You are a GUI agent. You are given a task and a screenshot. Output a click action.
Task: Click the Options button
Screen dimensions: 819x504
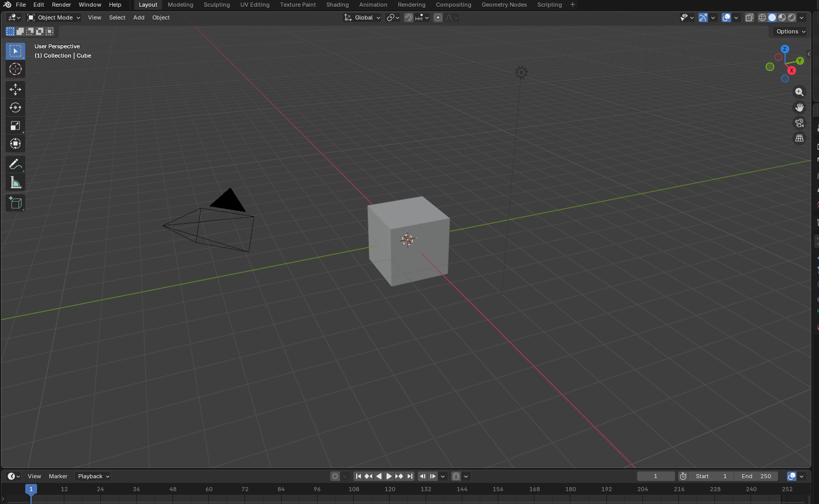coord(790,31)
